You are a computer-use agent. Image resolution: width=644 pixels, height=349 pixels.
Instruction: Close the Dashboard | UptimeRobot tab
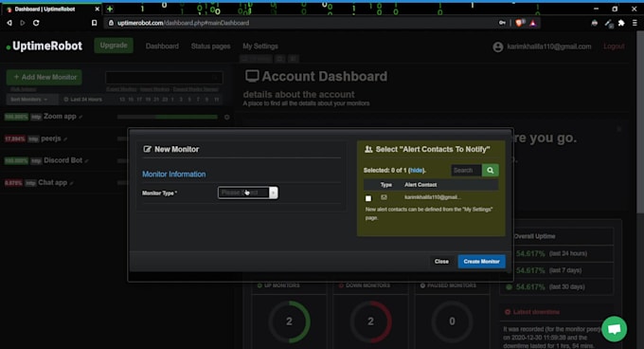[97, 9]
